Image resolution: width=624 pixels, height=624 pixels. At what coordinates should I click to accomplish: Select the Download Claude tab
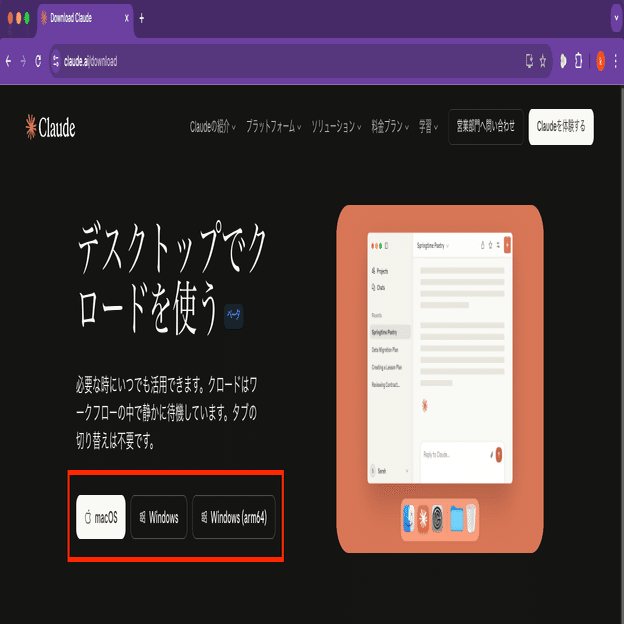[86, 18]
